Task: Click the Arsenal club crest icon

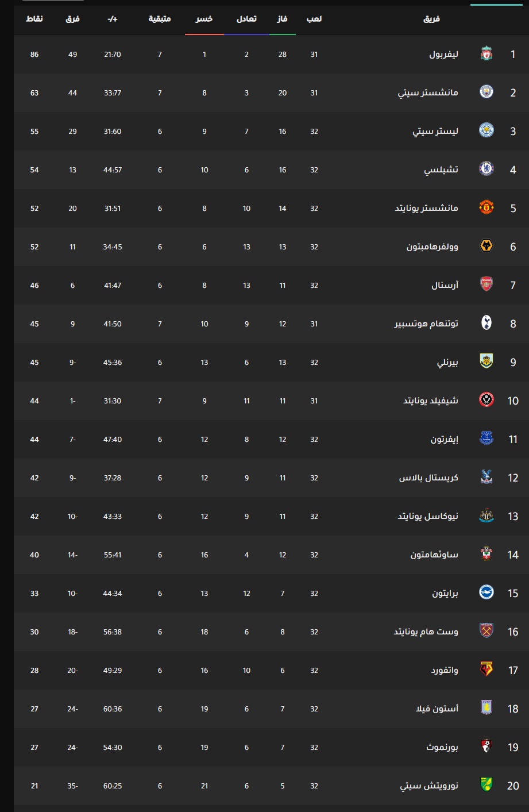Action: tap(486, 285)
